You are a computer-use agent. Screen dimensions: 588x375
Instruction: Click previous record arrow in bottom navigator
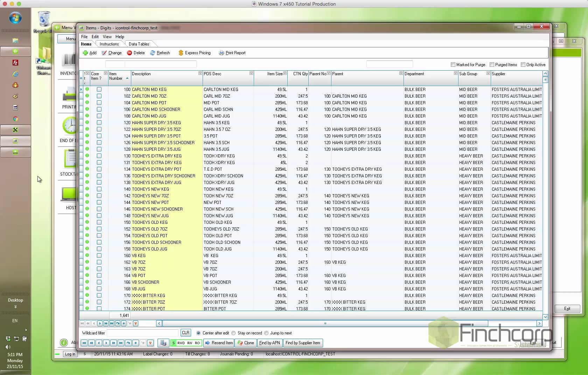pos(99,343)
